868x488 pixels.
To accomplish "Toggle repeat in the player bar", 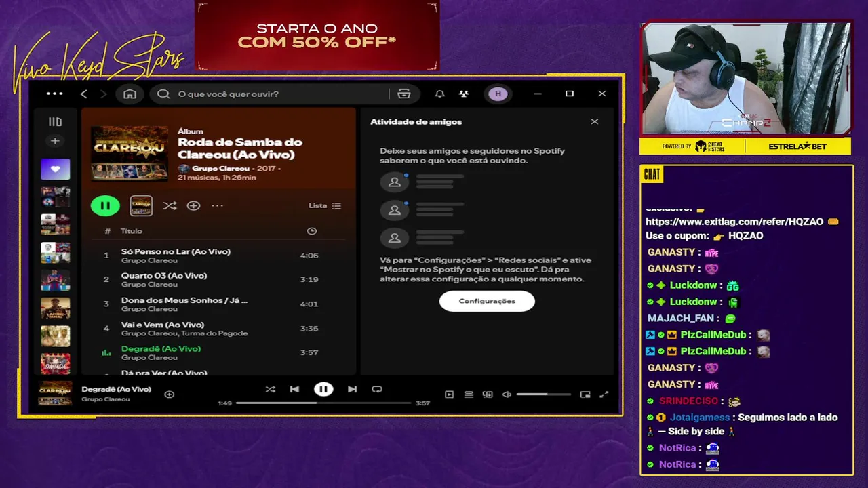I will click(377, 389).
